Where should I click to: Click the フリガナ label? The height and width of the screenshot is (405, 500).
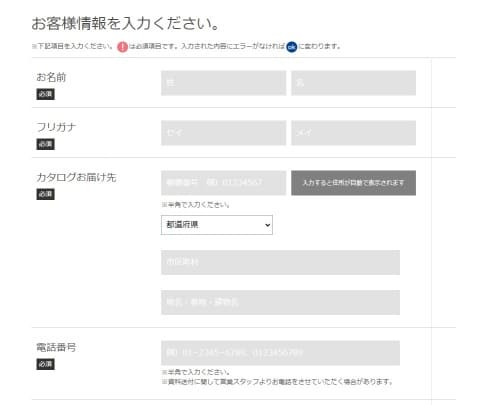56,127
